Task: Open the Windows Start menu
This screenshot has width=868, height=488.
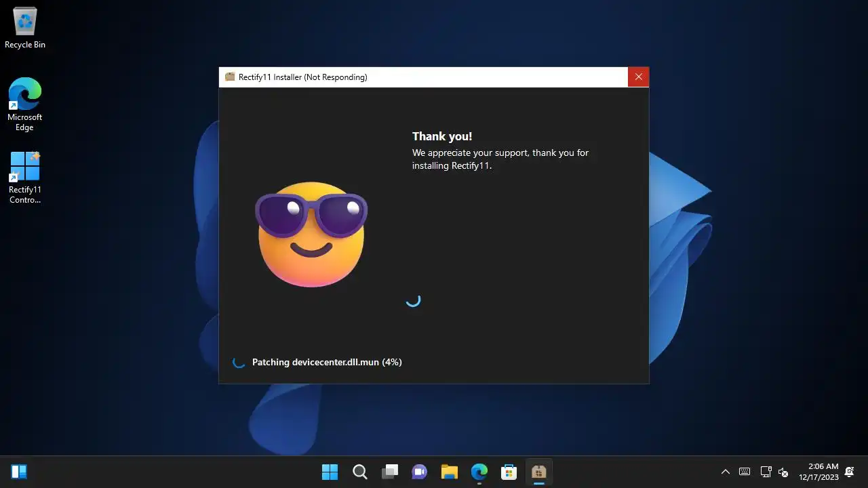Action: (x=330, y=472)
